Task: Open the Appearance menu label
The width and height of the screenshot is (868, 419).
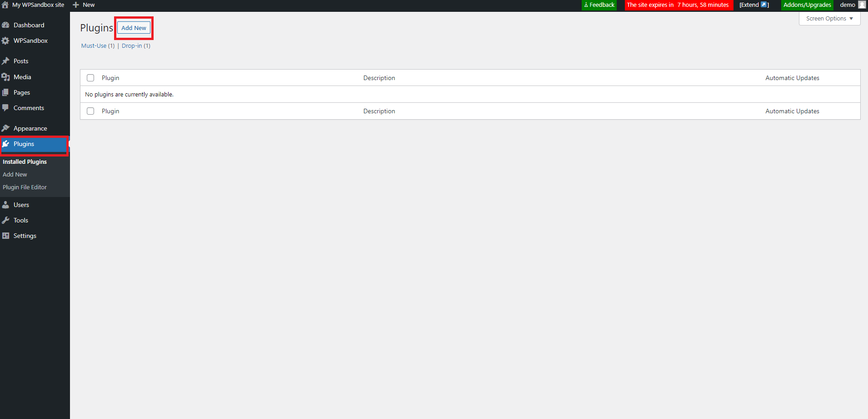Action: pos(30,128)
